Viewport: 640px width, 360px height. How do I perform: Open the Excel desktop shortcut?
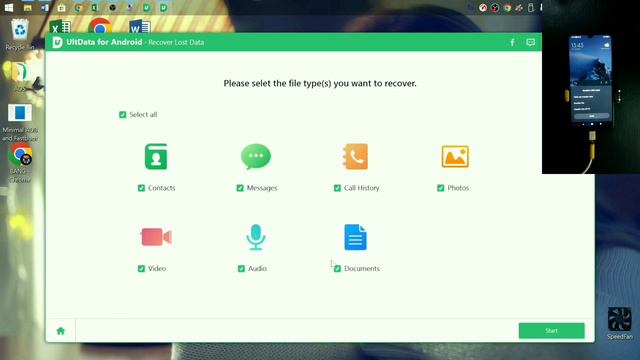[60, 27]
